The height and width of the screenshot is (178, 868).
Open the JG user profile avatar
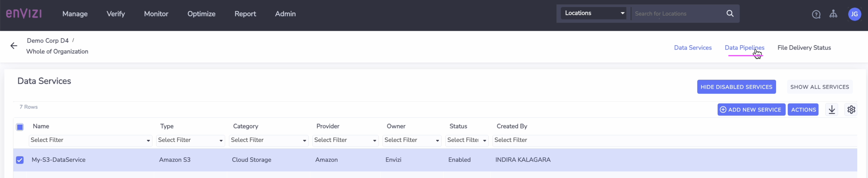(854, 14)
